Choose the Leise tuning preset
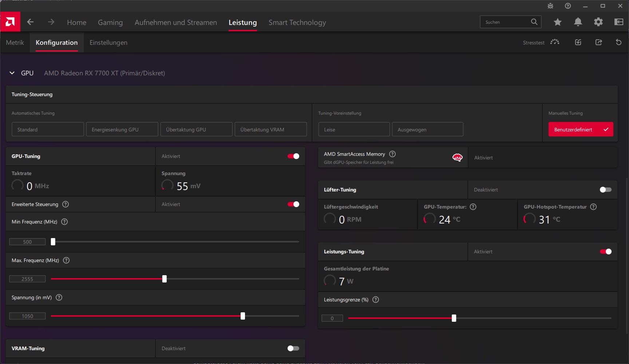The image size is (629, 364). 354,129
